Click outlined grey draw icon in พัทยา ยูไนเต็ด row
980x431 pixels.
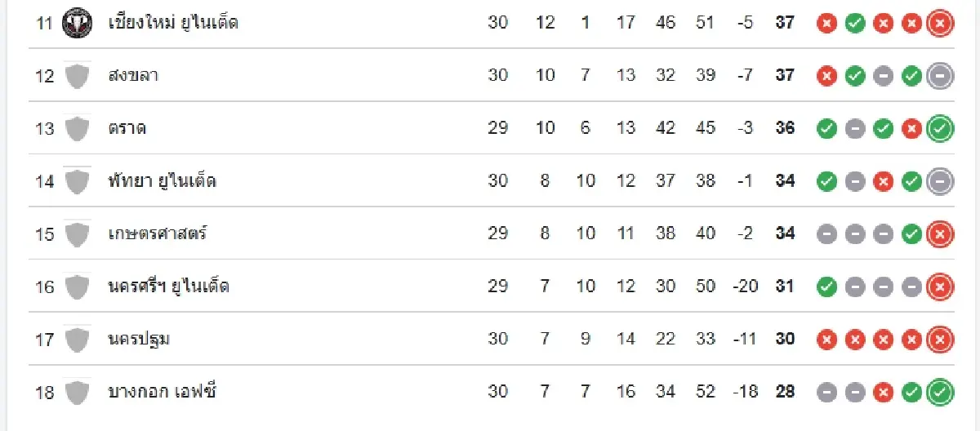[940, 181]
